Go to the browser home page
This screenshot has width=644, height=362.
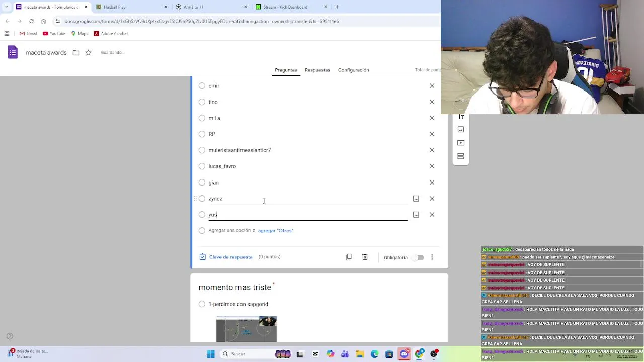point(43,21)
